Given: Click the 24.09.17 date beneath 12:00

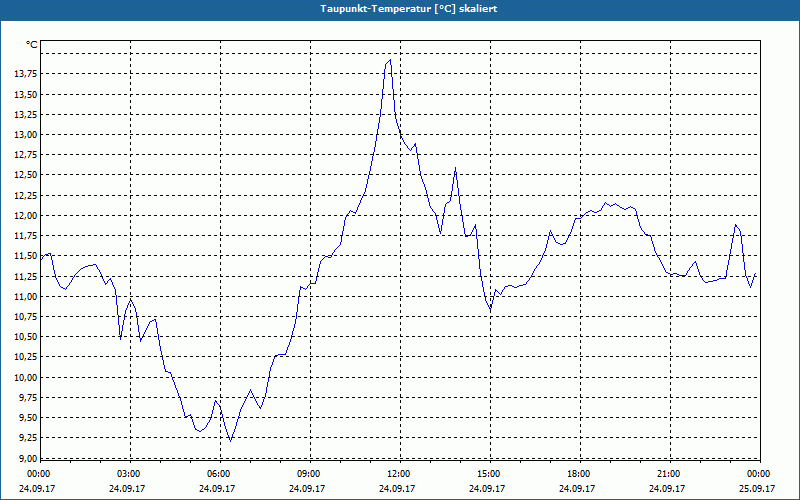Looking at the screenshot, I should pyautogui.click(x=397, y=488).
